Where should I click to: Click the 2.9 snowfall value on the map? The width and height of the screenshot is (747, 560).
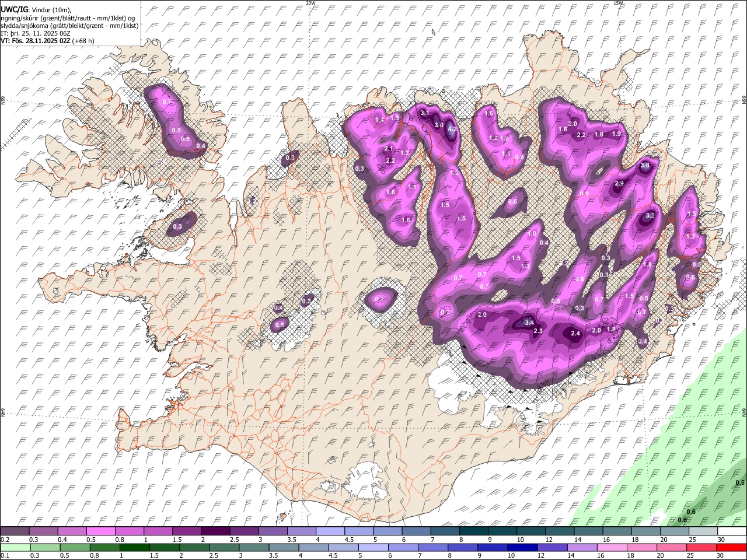coord(619,184)
